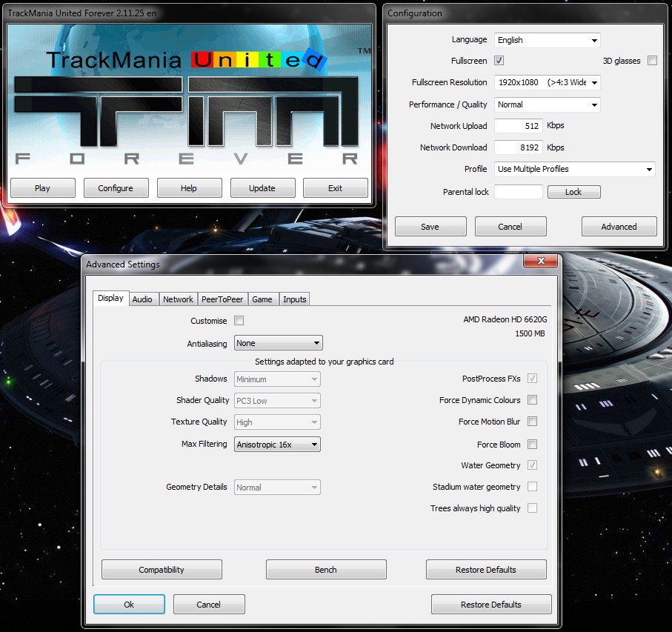Enable Force Motion Blur
Image resolution: width=672 pixels, height=632 pixels.
532,421
